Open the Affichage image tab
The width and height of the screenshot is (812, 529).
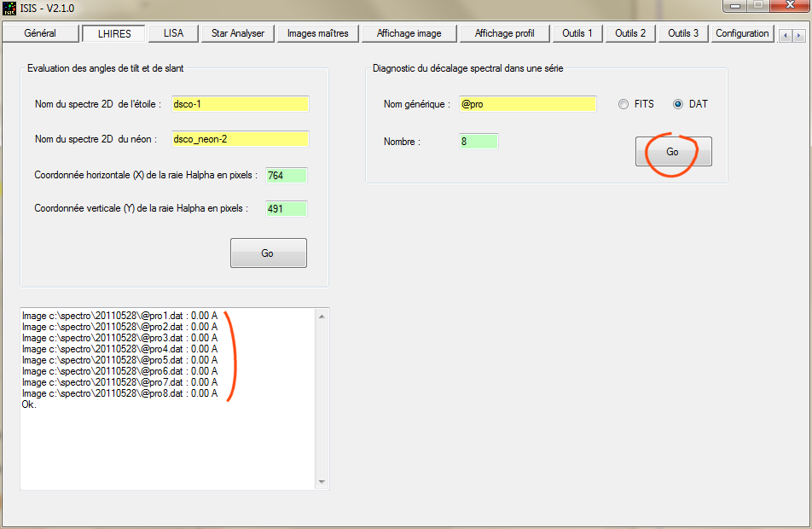click(x=409, y=33)
